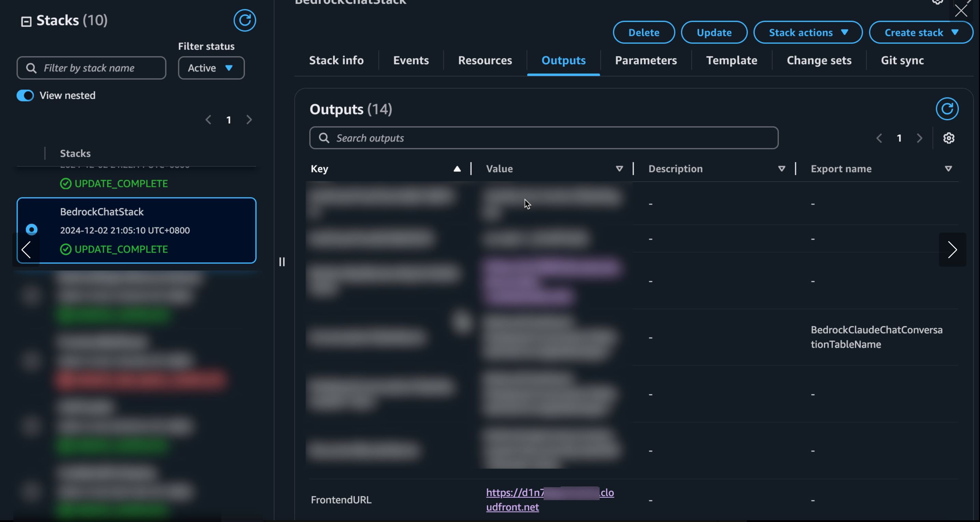This screenshot has width=980, height=522.
Task: Open the Template tab
Action: click(731, 60)
